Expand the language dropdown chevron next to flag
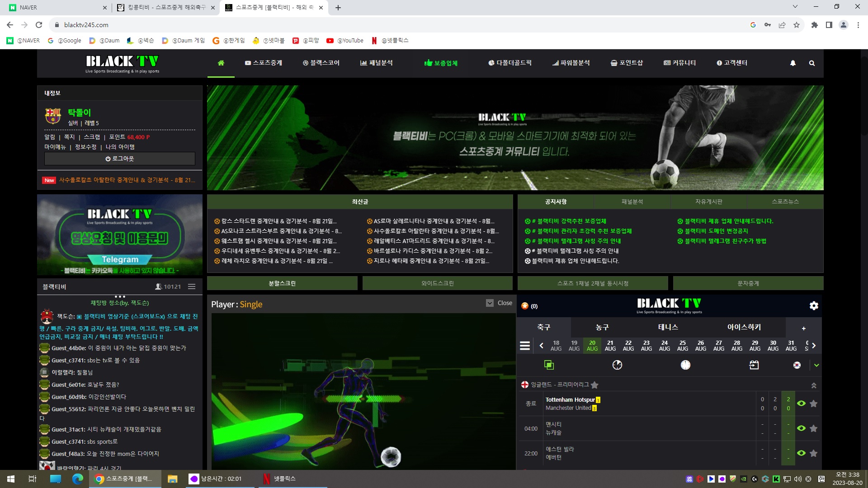Viewport: 868px width, 488px height. coord(816,365)
